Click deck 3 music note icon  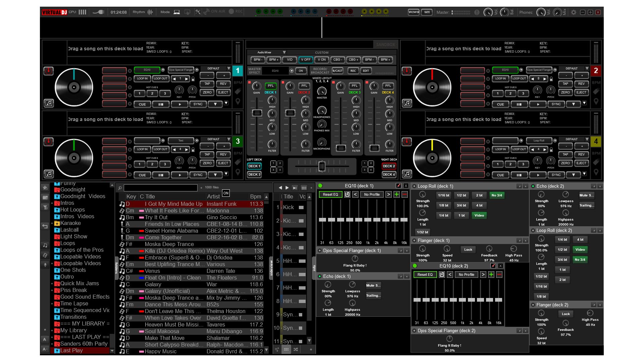(x=49, y=174)
